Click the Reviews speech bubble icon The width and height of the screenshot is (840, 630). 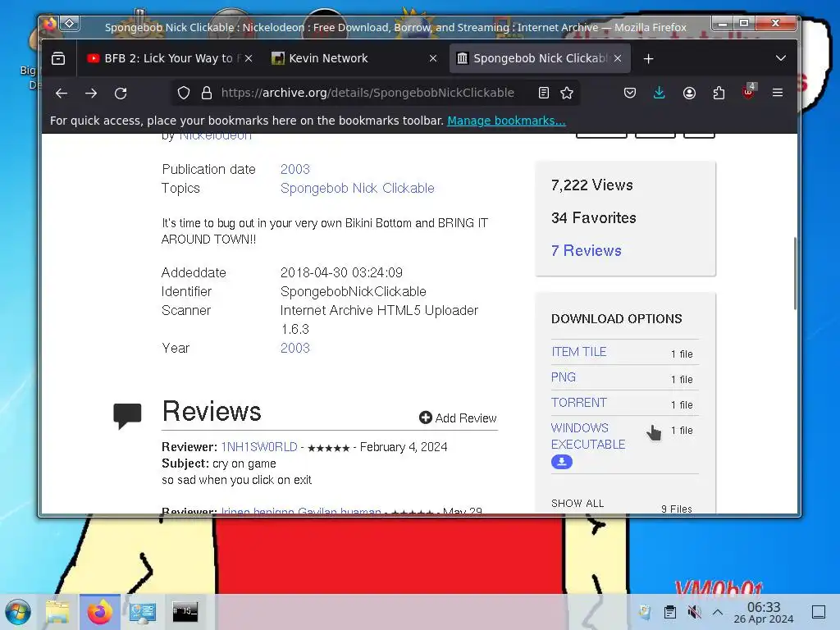[127, 416]
